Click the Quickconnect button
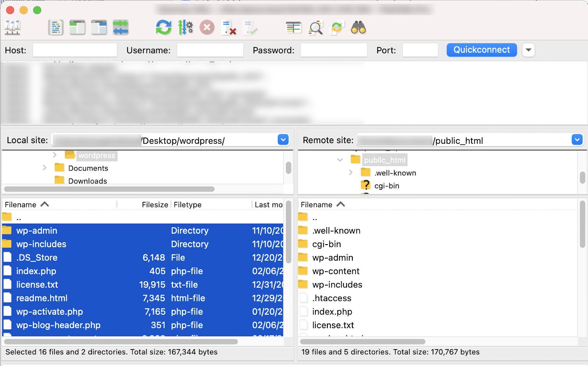The height and width of the screenshot is (366, 588). pos(482,50)
